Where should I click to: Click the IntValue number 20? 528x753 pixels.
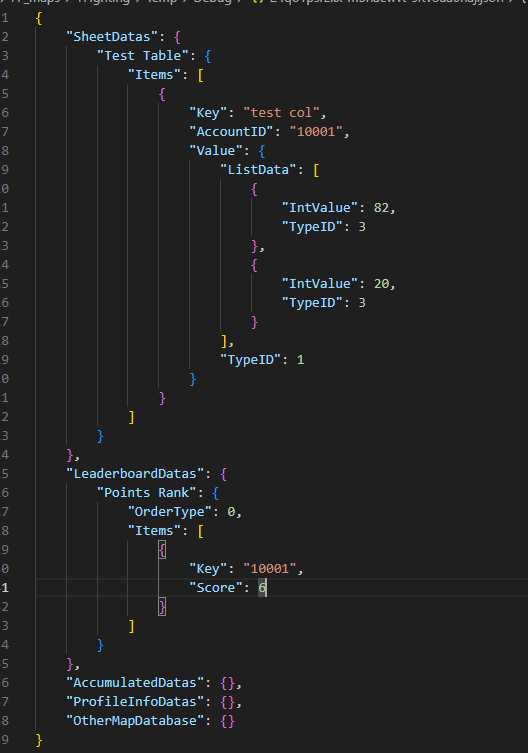(381, 284)
